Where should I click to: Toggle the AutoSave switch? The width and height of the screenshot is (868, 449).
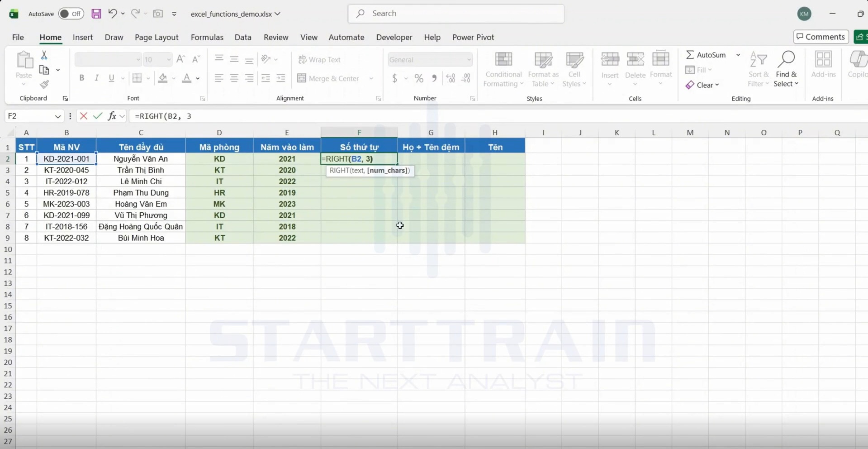click(71, 14)
